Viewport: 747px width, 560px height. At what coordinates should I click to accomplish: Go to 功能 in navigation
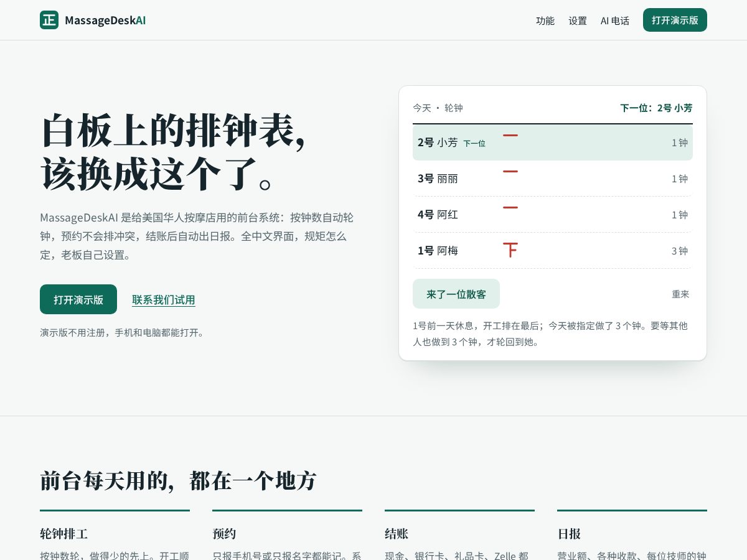coord(545,21)
